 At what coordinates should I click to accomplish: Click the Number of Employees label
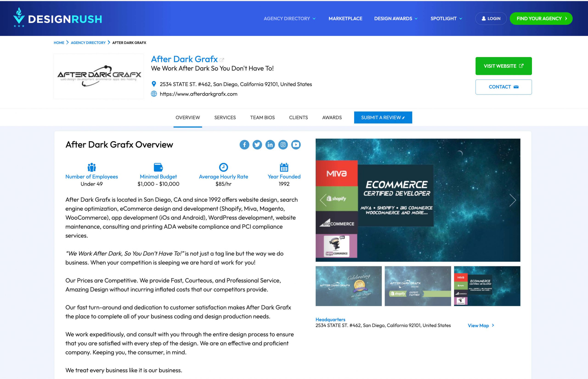(x=92, y=177)
